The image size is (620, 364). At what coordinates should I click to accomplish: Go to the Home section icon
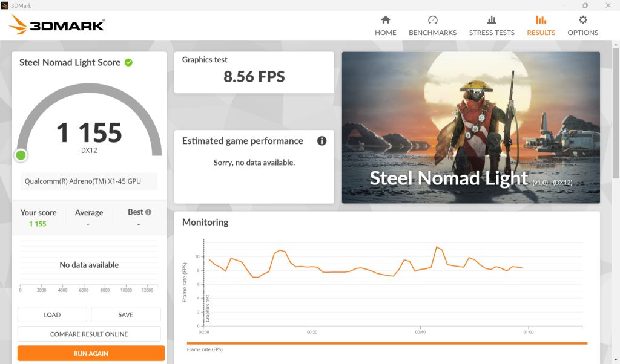click(x=386, y=20)
